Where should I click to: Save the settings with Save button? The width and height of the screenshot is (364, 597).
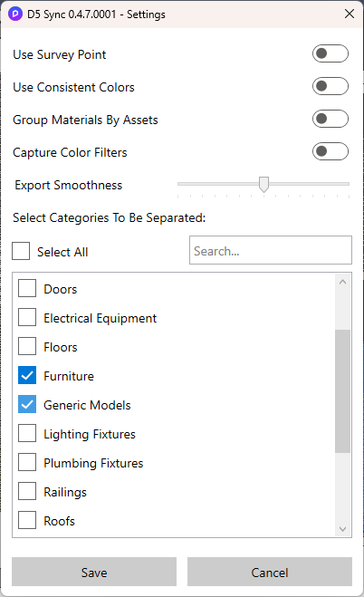pyautogui.click(x=94, y=572)
